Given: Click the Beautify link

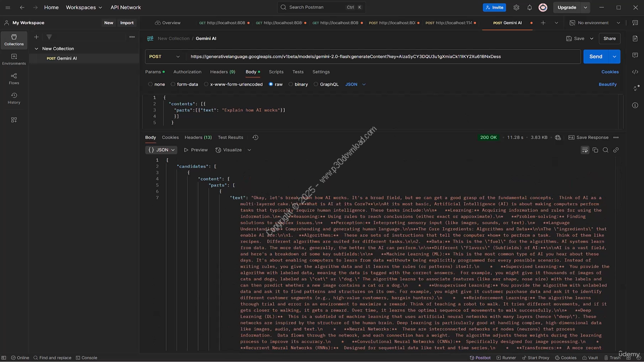Looking at the screenshot, I should (607, 84).
